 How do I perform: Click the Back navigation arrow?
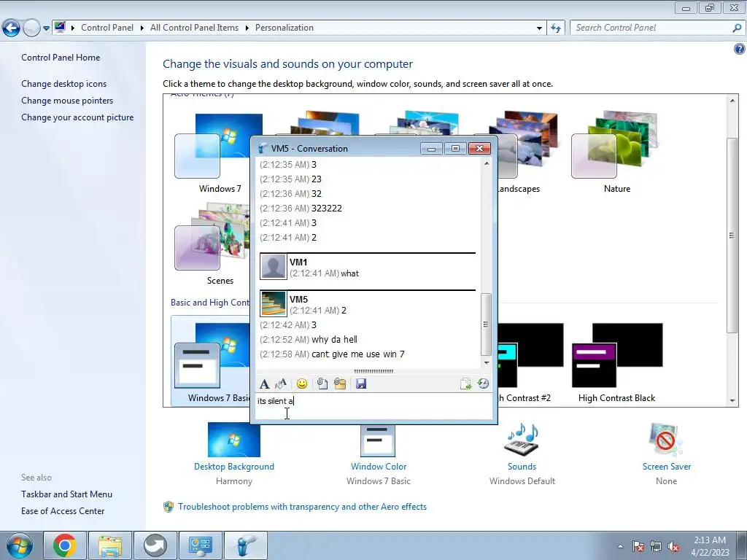pos(12,28)
